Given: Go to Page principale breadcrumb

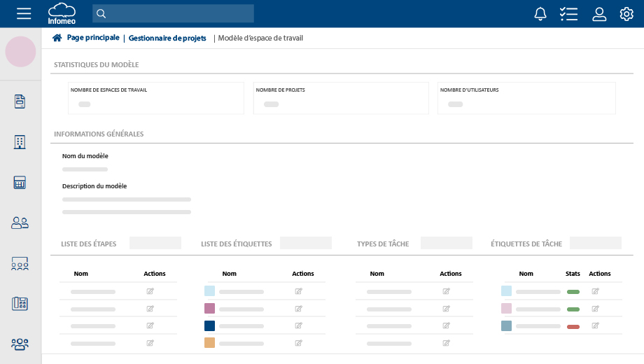Looking at the screenshot, I should coord(92,38).
